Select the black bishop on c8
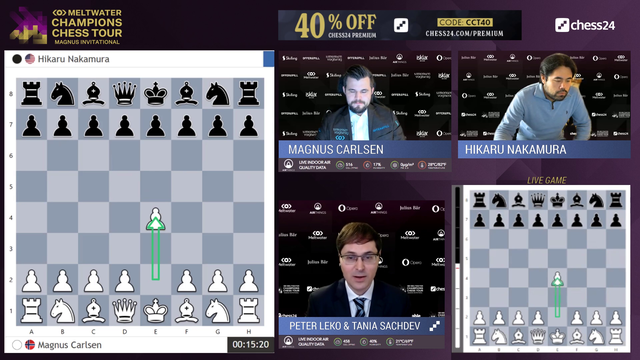640x360 pixels. click(93, 93)
